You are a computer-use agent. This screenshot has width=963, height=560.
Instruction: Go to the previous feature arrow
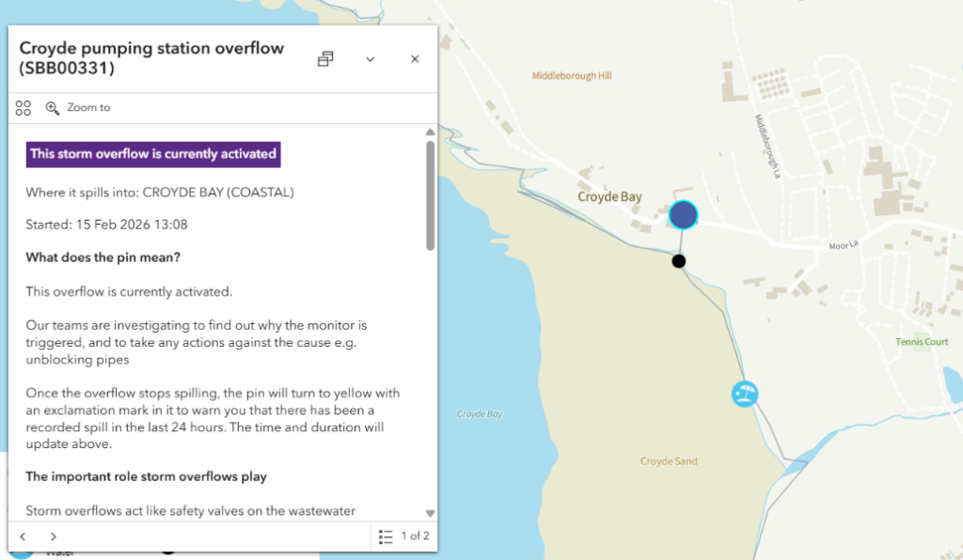[x=24, y=537]
